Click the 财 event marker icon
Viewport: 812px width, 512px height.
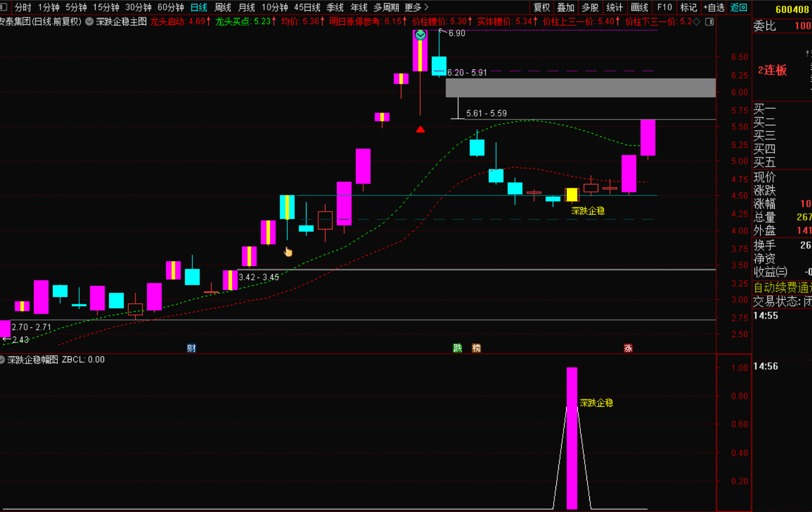click(x=192, y=348)
